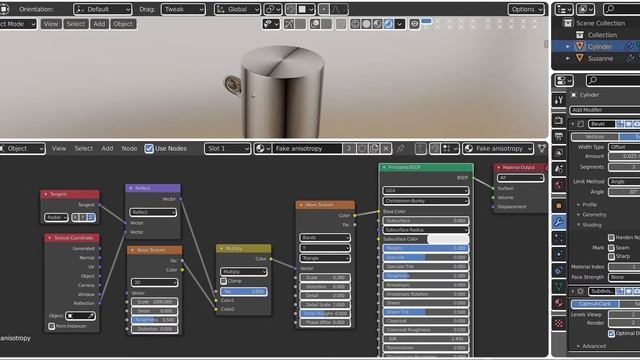
Task: Select Catmull-Clark subdivision type
Action: (x=595, y=304)
